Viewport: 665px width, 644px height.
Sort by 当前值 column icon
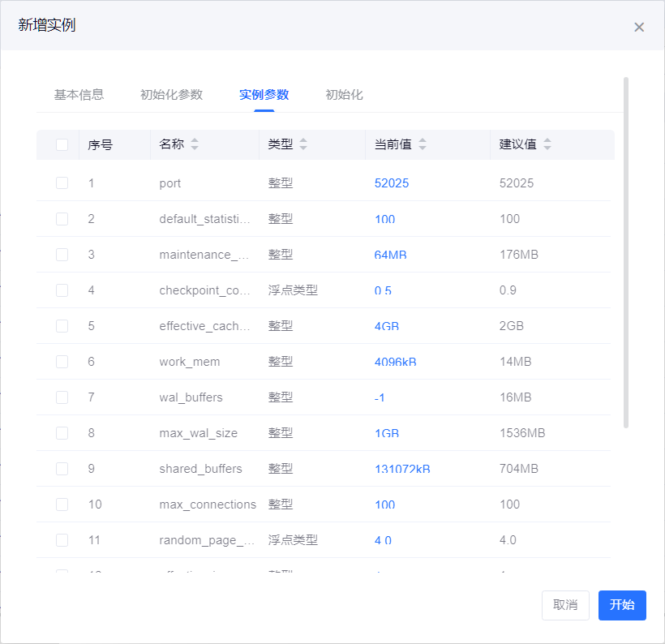coord(423,144)
